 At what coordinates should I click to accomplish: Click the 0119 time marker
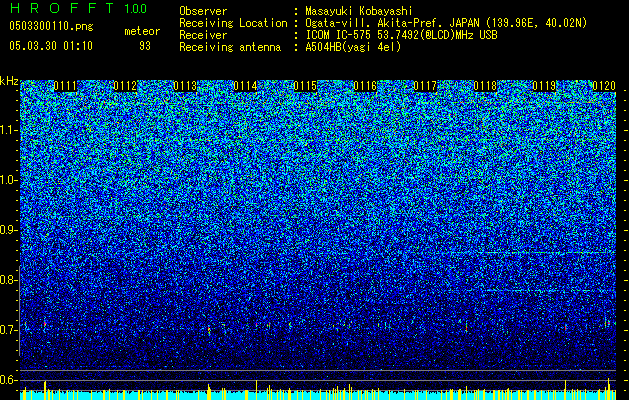coord(544,86)
